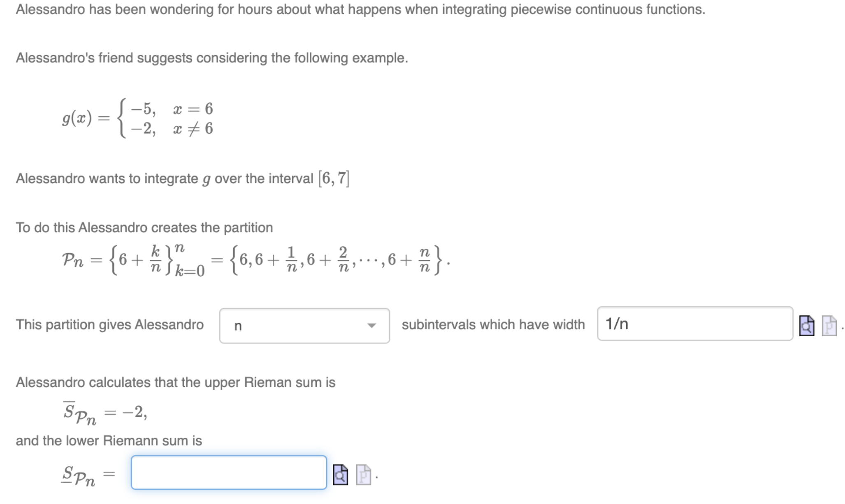This screenshot has height=504, width=845.
Task: Click the partition formula for Pn
Action: point(256,260)
